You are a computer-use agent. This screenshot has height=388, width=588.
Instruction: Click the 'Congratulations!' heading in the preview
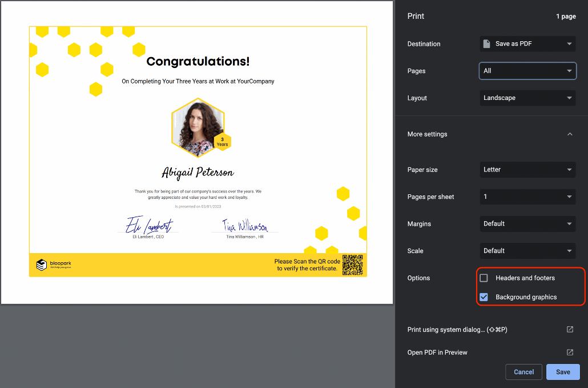[x=198, y=61]
